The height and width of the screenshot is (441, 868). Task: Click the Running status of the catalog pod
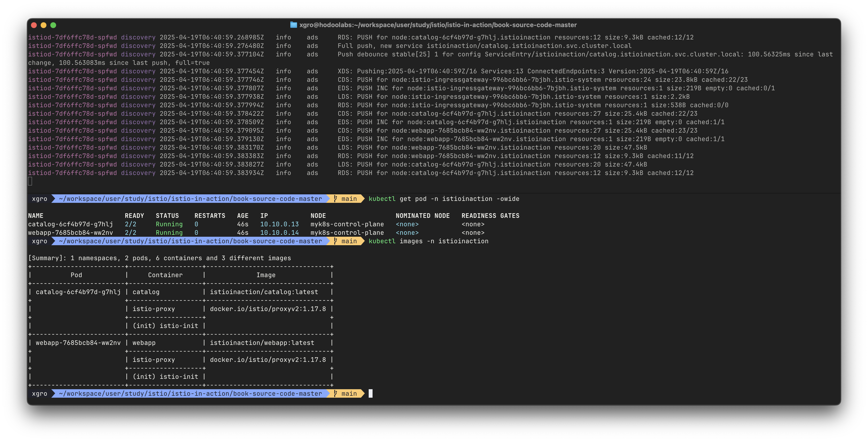coord(169,224)
